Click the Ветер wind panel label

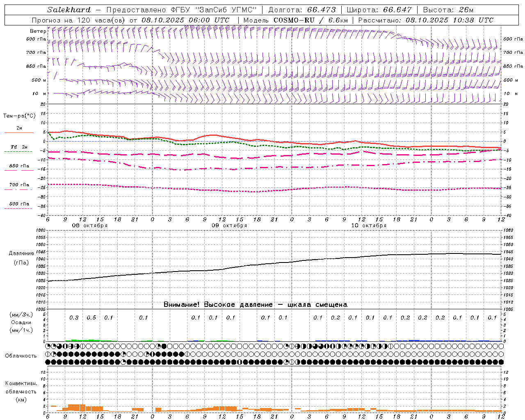38,31
